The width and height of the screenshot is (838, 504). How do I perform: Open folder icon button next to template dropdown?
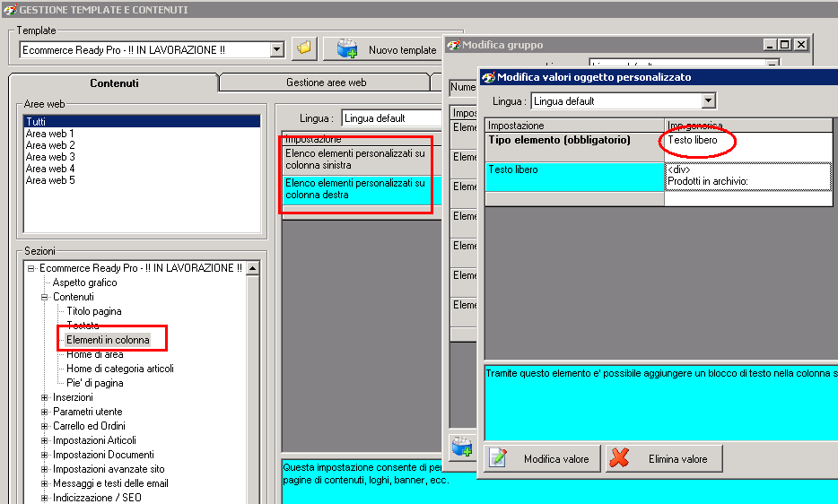(x=305, y=49)
